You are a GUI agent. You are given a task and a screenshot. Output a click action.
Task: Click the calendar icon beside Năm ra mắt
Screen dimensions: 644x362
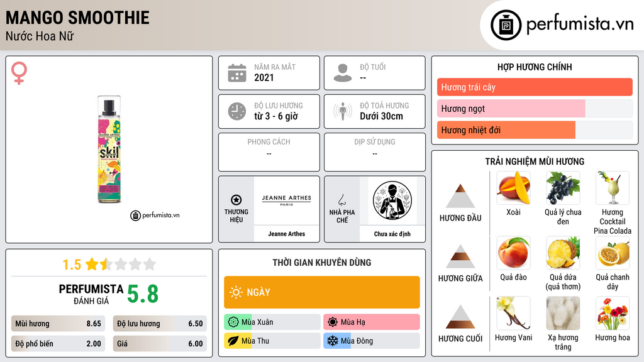click(x=237, y=73)
